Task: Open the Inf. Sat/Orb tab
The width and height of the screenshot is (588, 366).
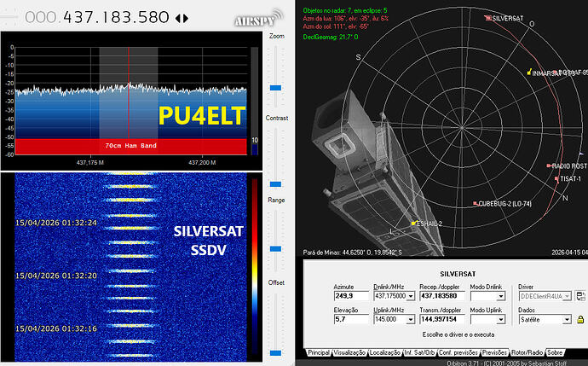Action: pos(419,353)
